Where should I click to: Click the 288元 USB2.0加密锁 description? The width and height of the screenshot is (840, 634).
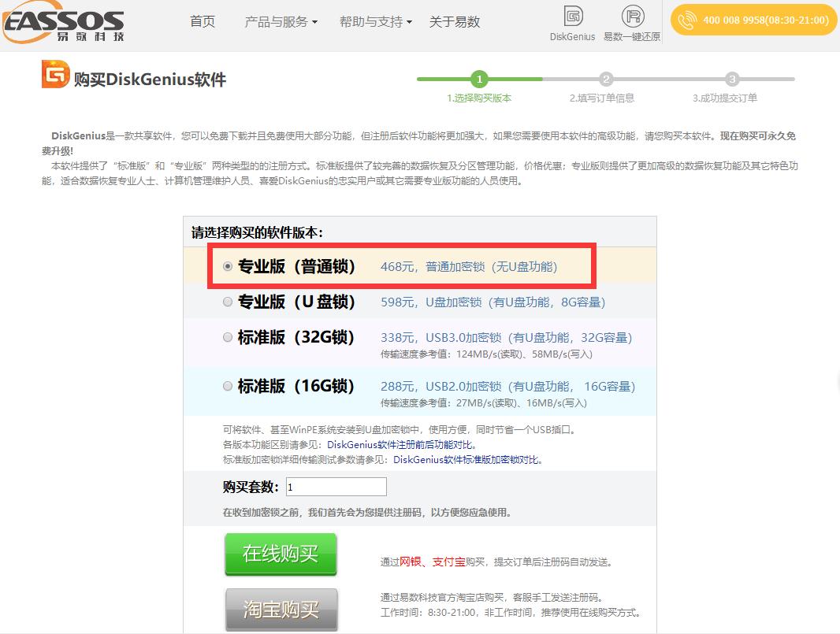click(x=507, y=386)
